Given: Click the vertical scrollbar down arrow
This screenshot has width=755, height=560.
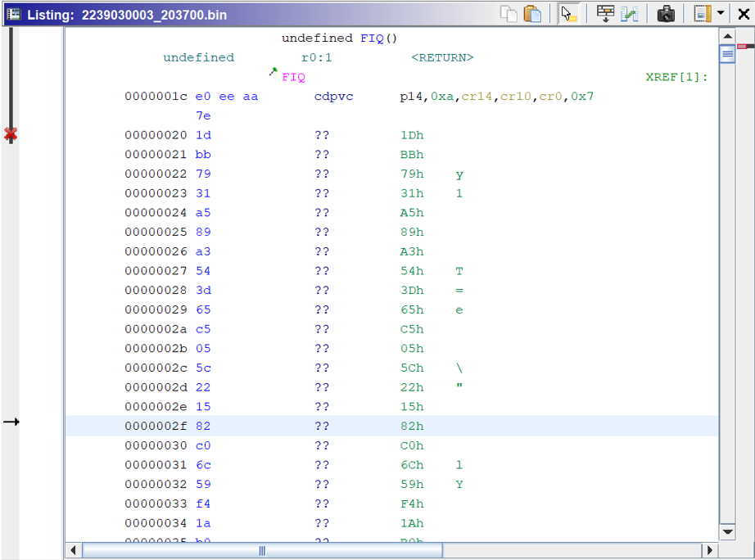Looking at the screenshot, I should tap(727, 531).
